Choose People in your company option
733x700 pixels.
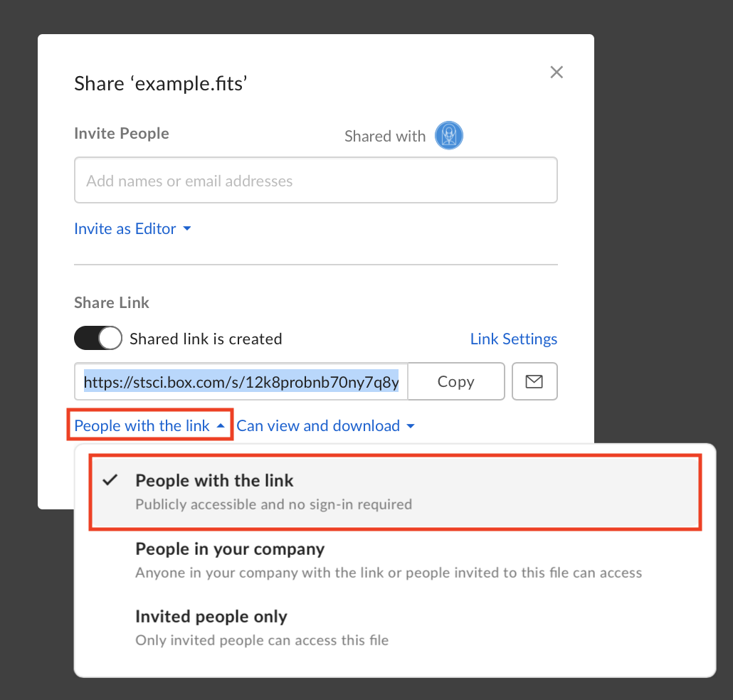click(230, 549)
